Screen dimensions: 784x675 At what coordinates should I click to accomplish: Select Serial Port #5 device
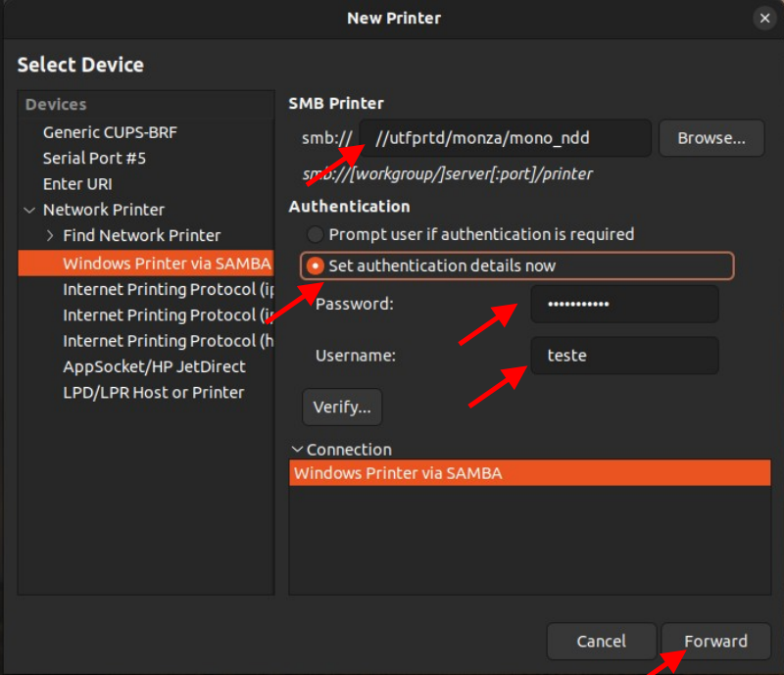tap(94, 158)
